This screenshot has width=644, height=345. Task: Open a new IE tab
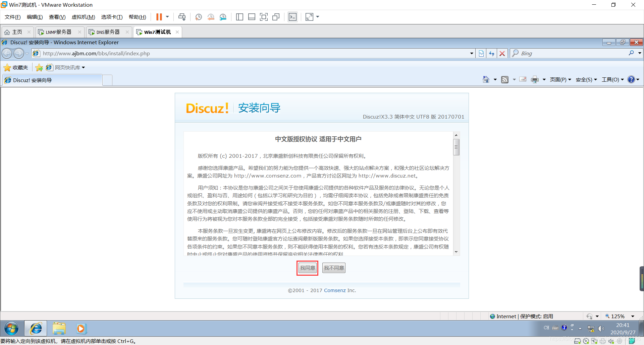pos(107,80)
